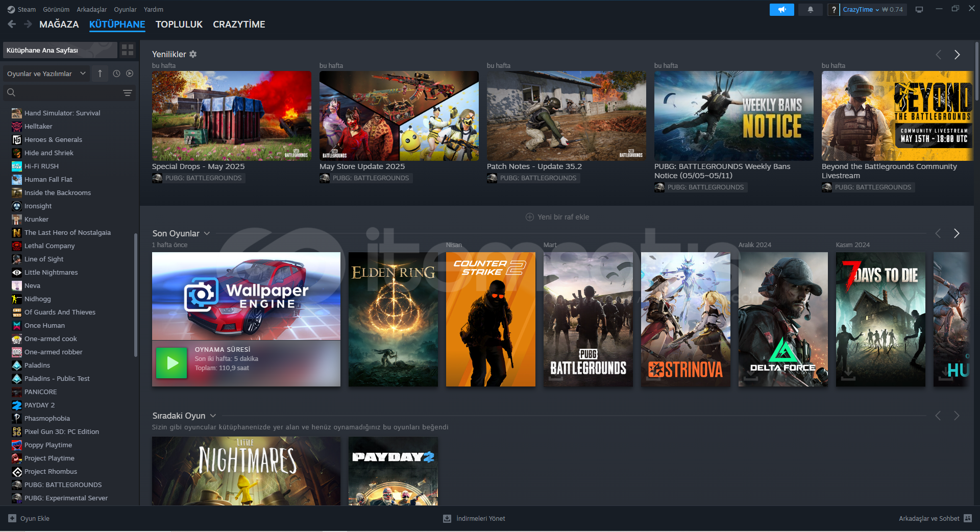Viewport: 980px width, 532px height.
Task: Sort by recent activity clock icon
Action: 116,74
